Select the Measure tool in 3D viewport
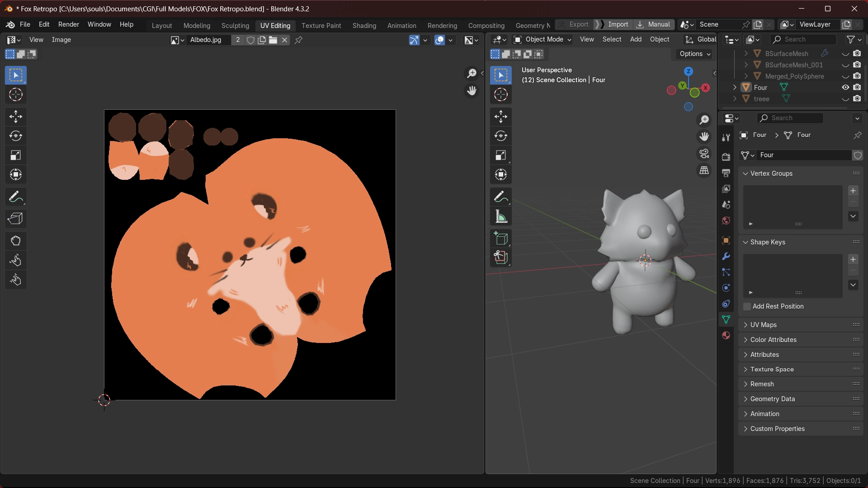 501,216
